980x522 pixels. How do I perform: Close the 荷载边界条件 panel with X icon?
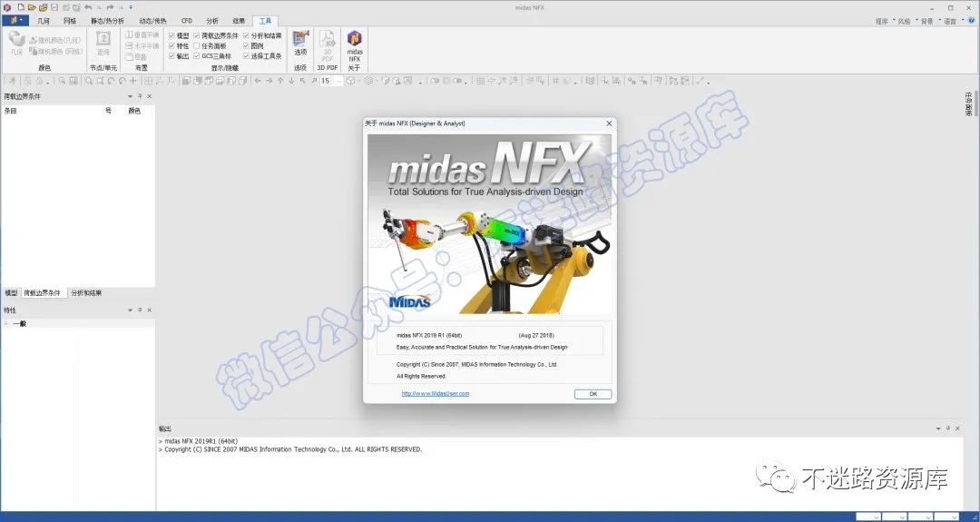click(x=150, y=96)
